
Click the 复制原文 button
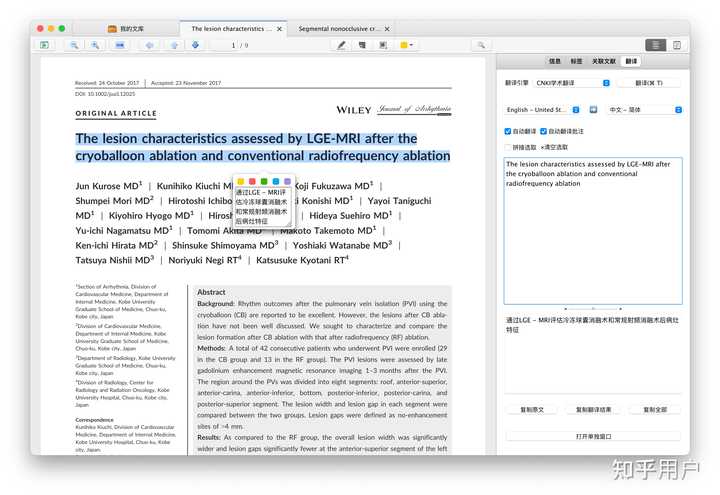coord(532,410)
